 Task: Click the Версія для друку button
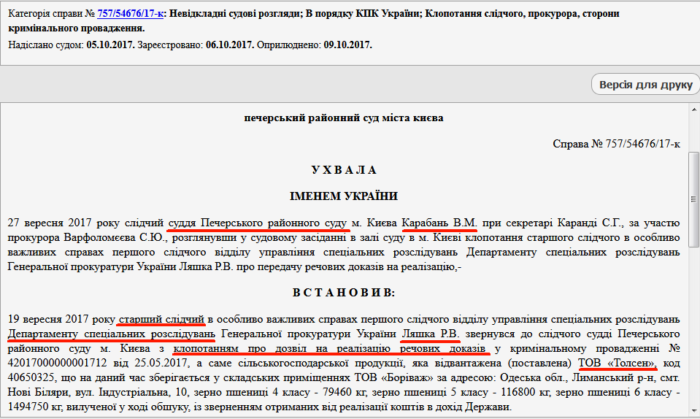click(x=642, y=84)
